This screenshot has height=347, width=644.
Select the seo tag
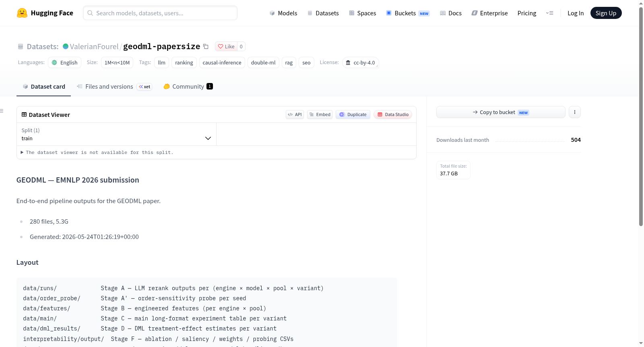[x=306, y=62]
